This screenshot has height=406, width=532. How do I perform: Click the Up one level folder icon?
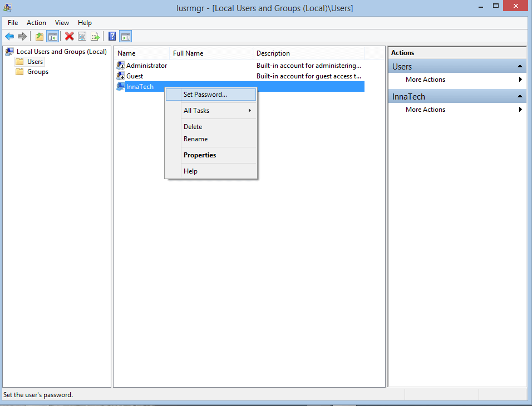pyautogui.click(x=40, y=37)
